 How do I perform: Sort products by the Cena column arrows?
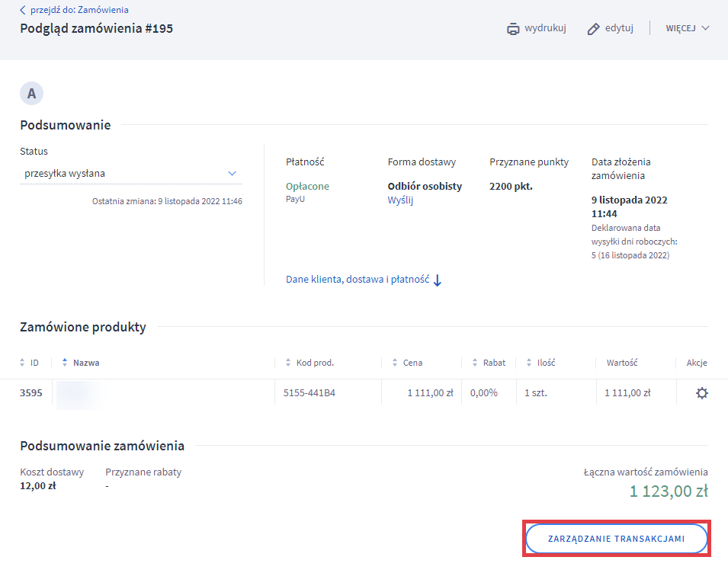click(394, 362)
